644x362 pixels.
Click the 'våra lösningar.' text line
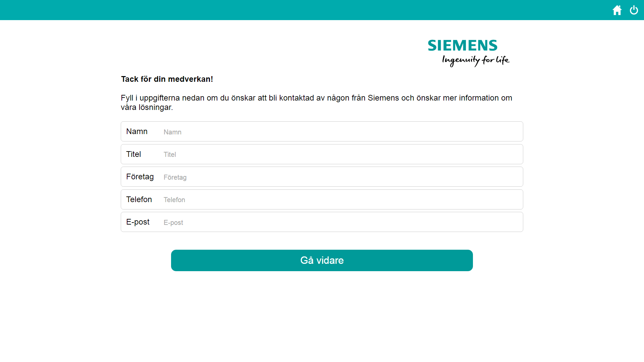coord(147,107)
